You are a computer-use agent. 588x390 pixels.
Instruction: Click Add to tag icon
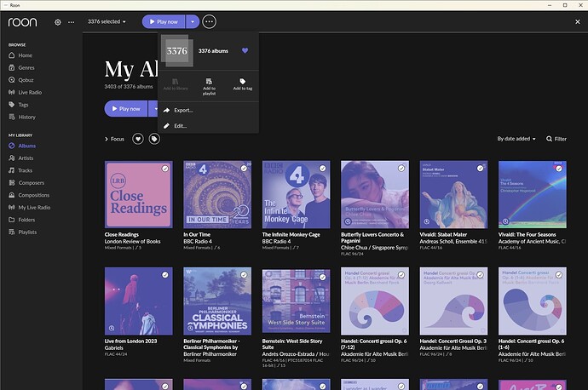243,81
